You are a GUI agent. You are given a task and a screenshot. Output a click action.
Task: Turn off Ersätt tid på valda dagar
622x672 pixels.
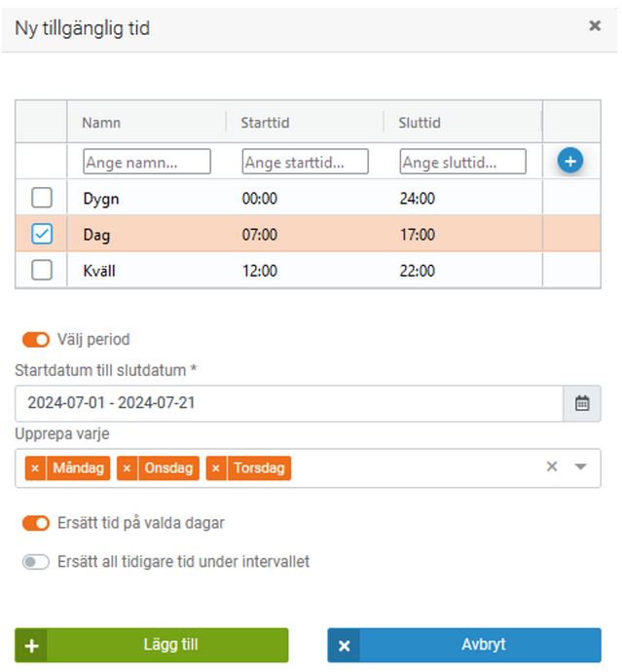coord(36,523)
